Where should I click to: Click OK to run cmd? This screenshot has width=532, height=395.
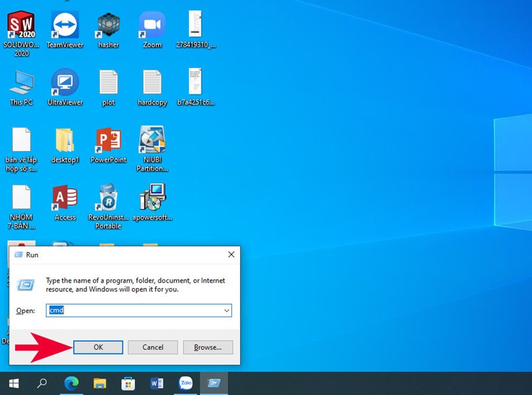(98, 347)
